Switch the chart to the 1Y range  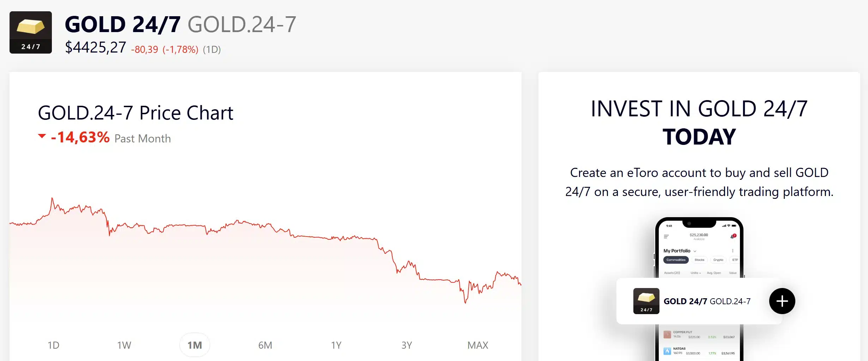[x=335, y=345]
